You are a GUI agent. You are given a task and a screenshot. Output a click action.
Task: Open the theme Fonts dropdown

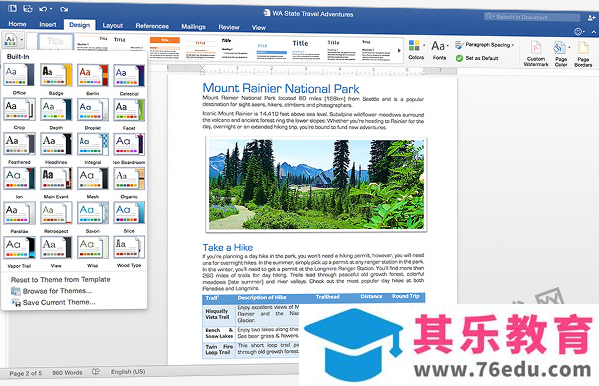pyautogui.click(x=440, y=50)
